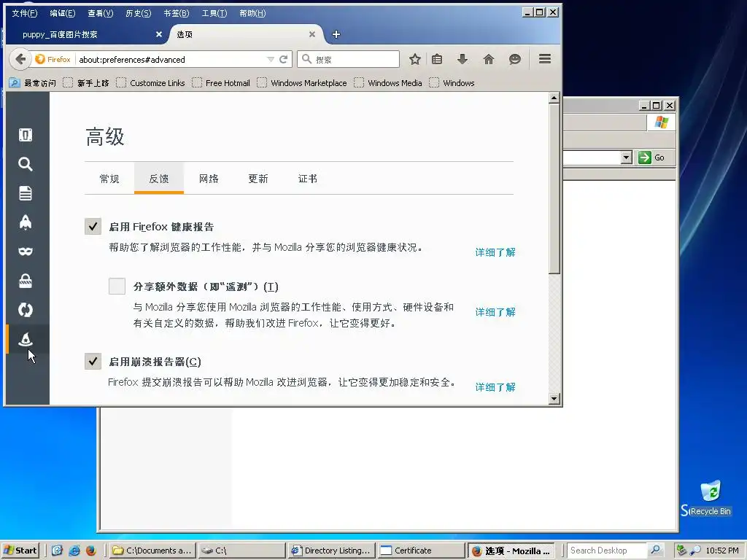747x560 pixels.
Task: Open Applications preferences rocket icon
Action: (26, 222)
